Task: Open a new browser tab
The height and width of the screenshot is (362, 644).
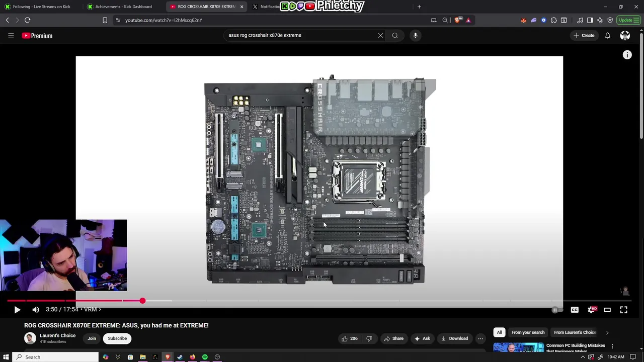Action: [419, 7]
